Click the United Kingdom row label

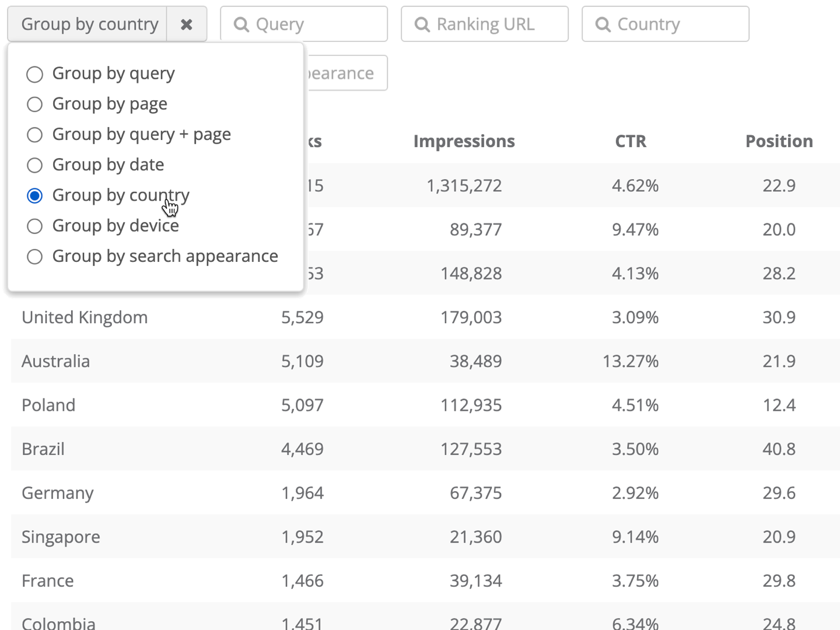85,317
